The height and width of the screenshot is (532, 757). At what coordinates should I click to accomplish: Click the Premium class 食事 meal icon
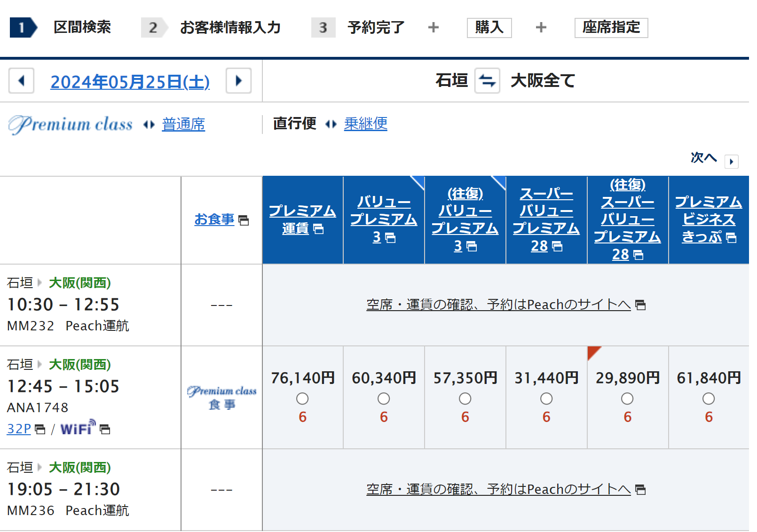pos(221,398)
